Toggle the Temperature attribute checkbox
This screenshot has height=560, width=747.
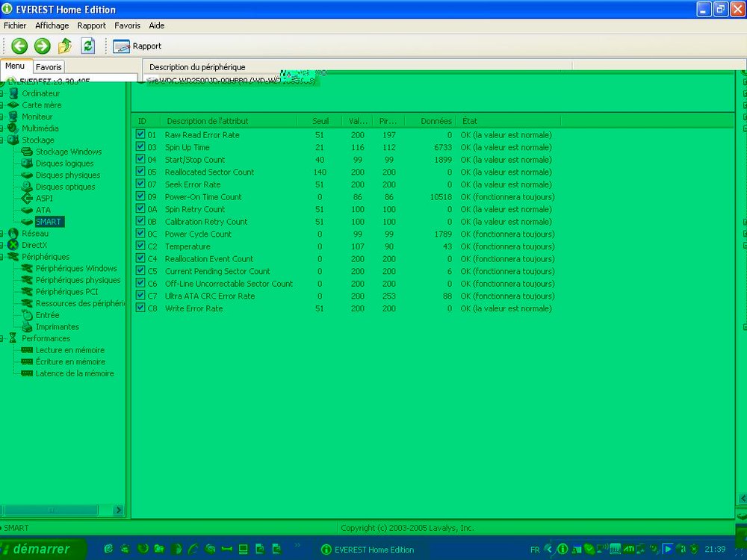coord(140,246)
